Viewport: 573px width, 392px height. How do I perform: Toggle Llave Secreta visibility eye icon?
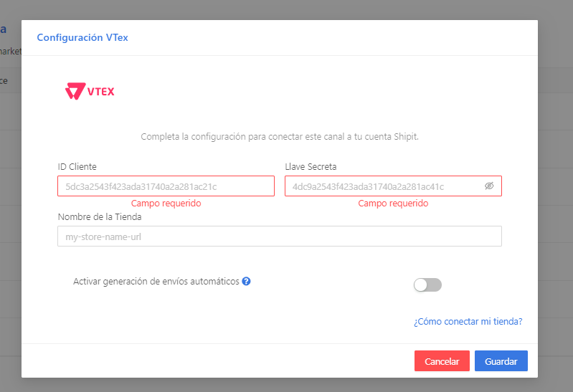(x=489, y=186)
